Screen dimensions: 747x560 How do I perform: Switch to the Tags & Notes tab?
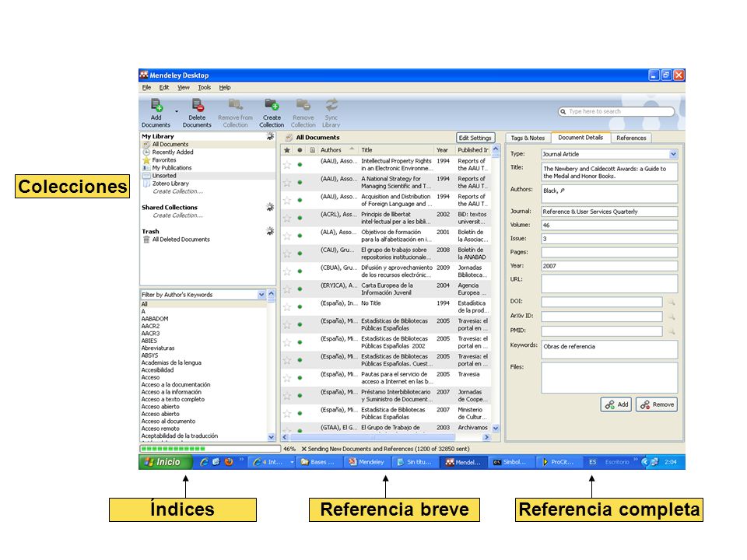tap(528, 138)
